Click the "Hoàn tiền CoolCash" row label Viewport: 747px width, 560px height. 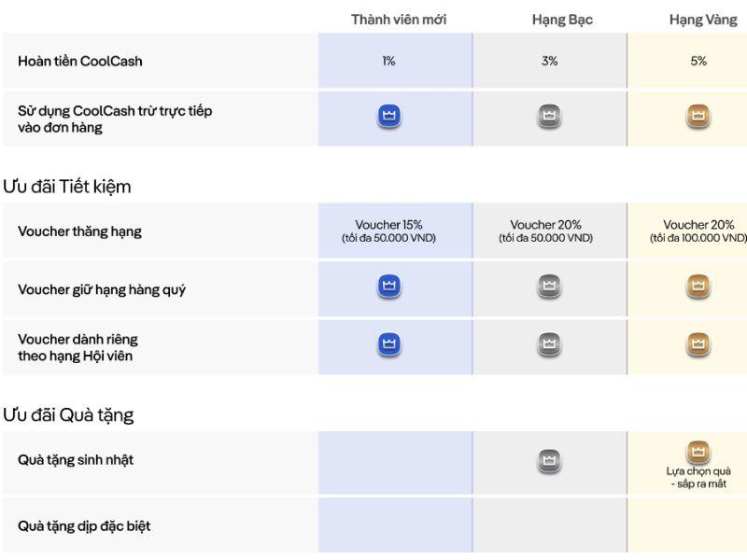click(x=80, y=62)
